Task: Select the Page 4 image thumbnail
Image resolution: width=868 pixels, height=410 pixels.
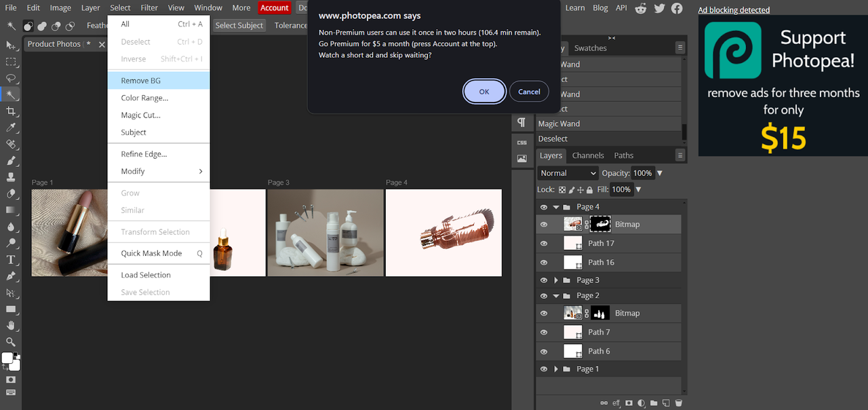Action: (443, 233)
